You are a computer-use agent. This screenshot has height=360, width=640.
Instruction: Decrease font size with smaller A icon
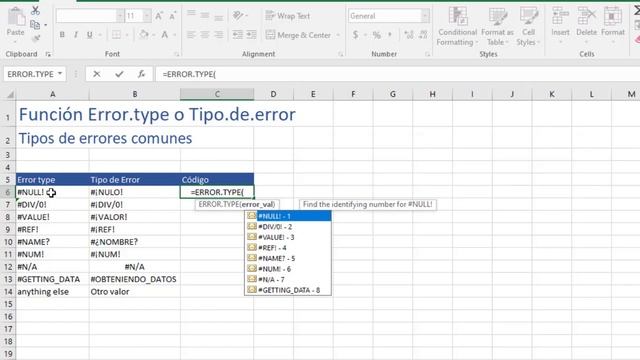pos(172,16)
